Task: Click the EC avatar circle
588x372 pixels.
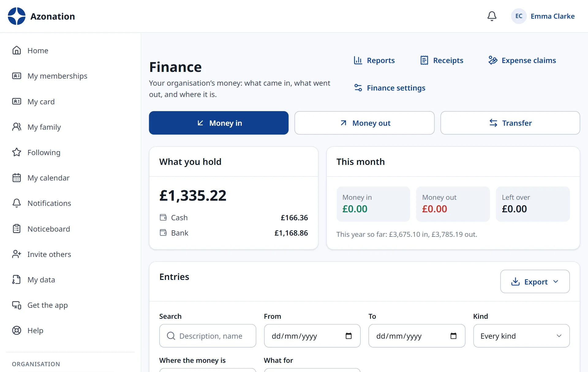Action: (x=519, y=16)
